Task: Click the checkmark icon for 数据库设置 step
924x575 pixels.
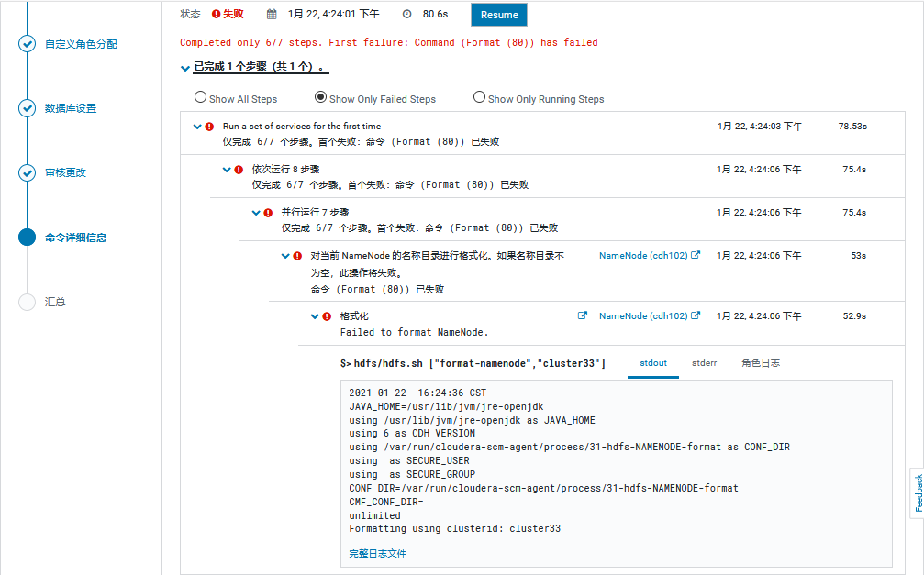Action: tap(26, 107)
